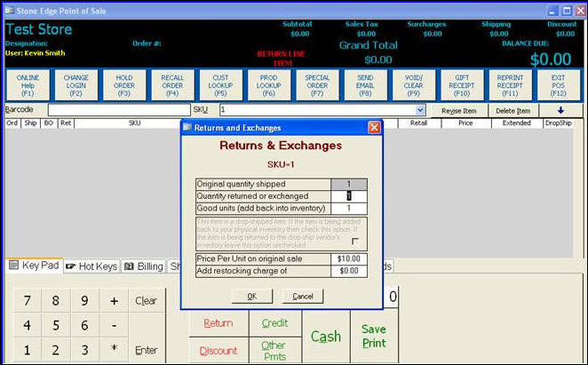
Task: Click the Ord column header
Action: point(12,123)
